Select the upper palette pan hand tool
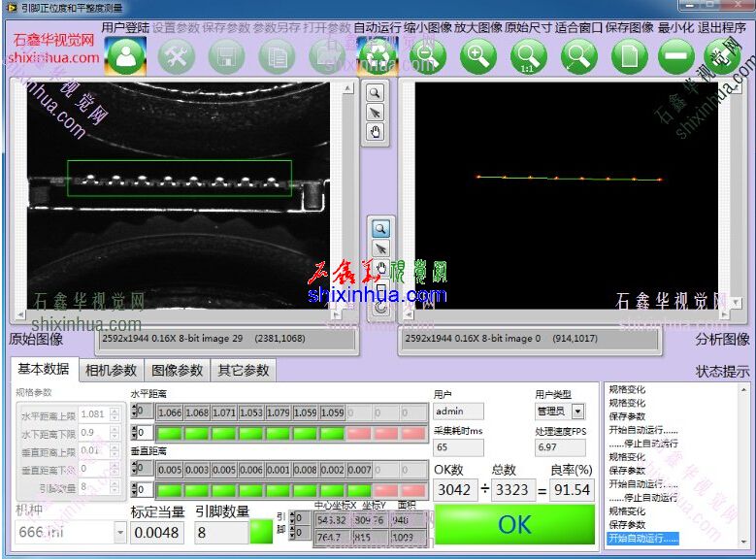 375,132
